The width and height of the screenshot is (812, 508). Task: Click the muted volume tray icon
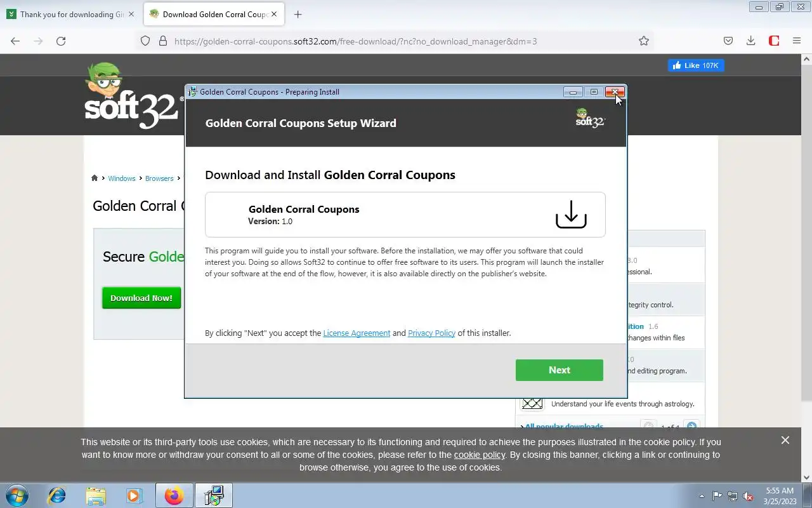tap(749, 496)
